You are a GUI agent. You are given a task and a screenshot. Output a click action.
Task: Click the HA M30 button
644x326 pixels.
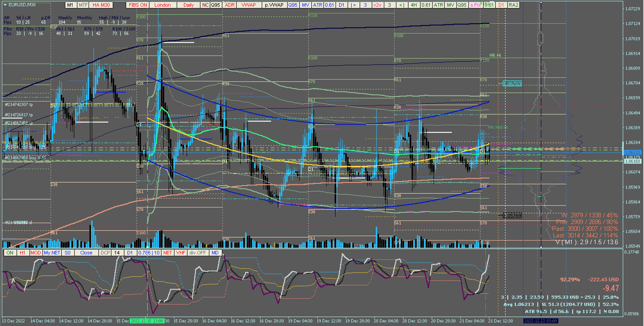[x=101, y=5]
